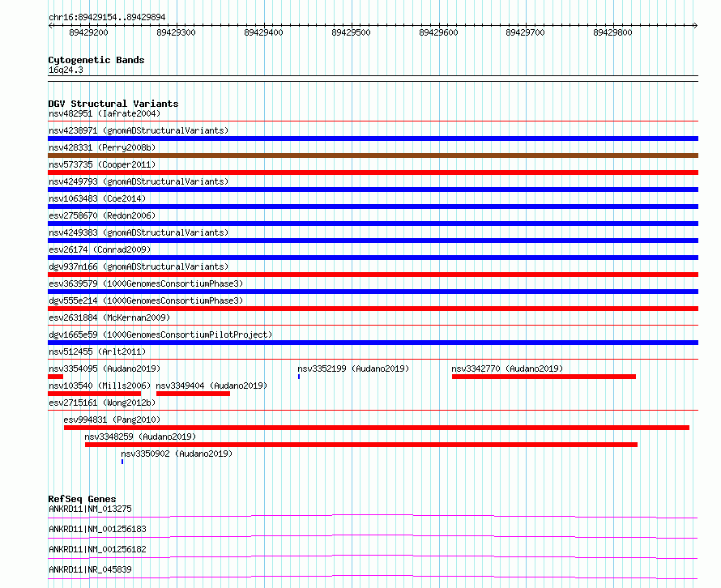Select the short red nsv3354095 bar
The width and height of the screenshot is (721, 588).
point(55,377)
